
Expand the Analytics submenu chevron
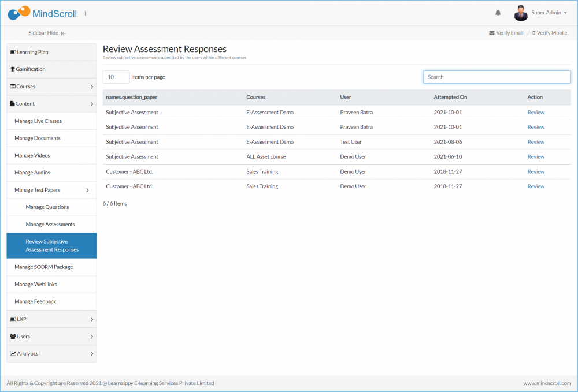pyautogui.click(x=92, y=354)
